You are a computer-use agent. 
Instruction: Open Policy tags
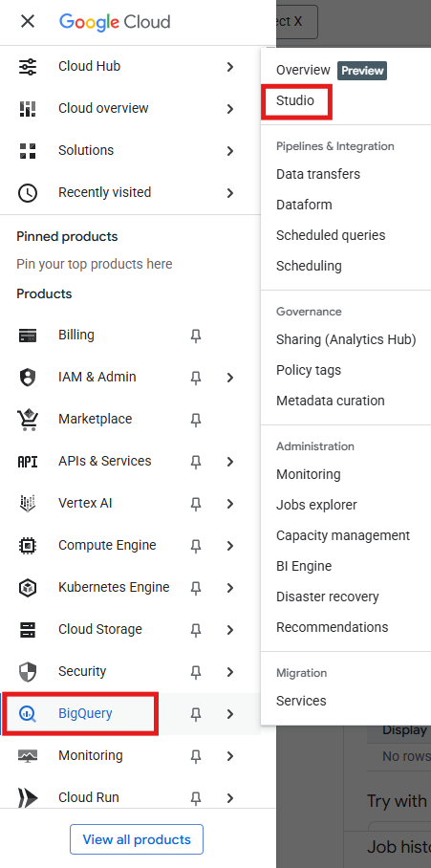309,370
